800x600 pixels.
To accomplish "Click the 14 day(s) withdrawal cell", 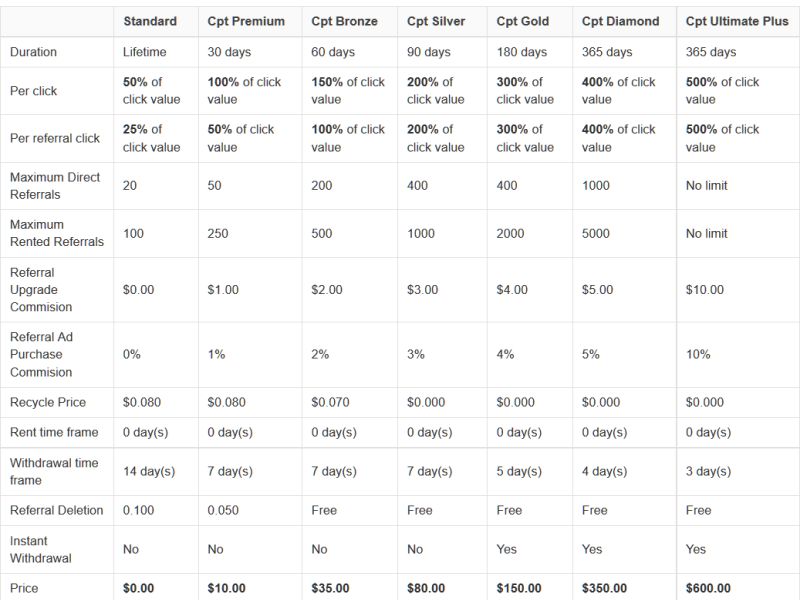I will [148, 471].
